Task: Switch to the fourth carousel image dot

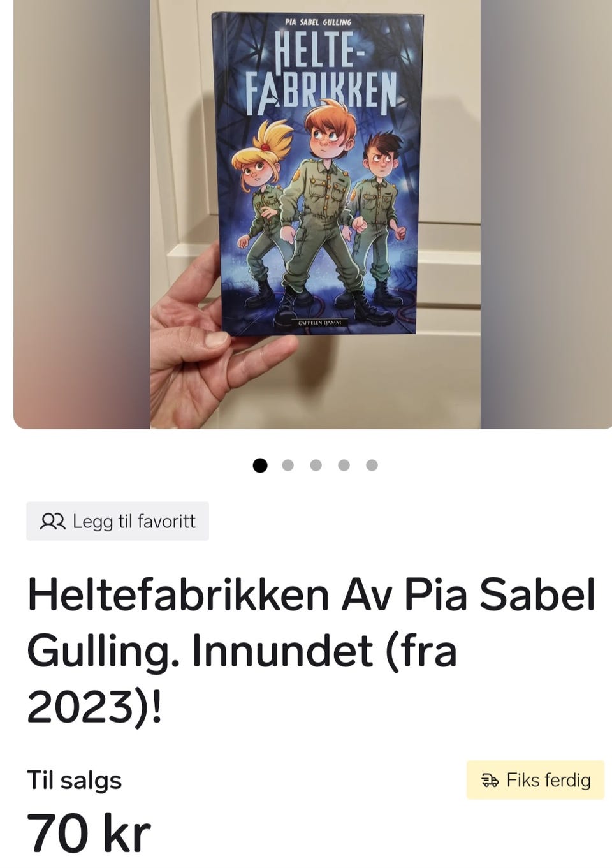Action: [x=344, y=465]
